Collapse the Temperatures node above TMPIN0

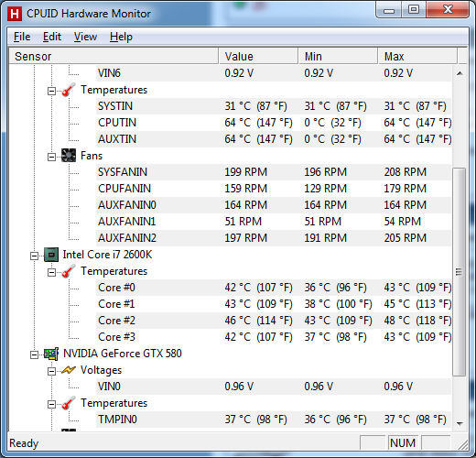click(52, 404)
